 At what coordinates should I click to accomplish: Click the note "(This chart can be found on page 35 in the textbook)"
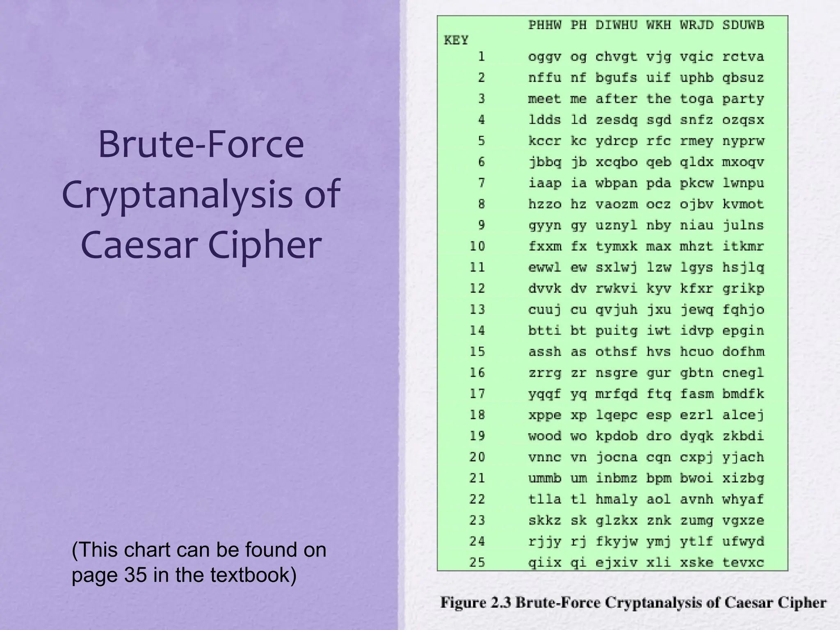(x=199, y=562)
